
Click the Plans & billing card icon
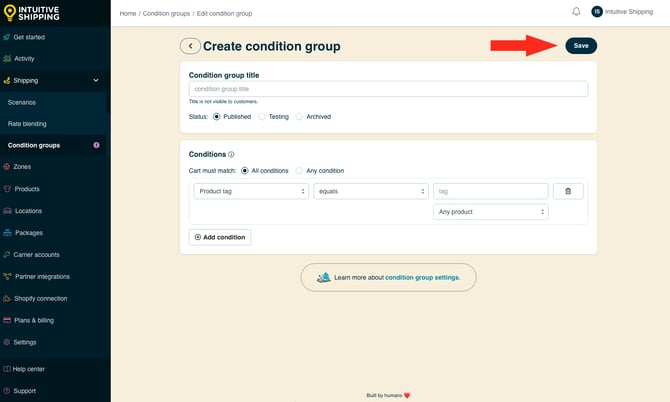[x=7, y=320]
